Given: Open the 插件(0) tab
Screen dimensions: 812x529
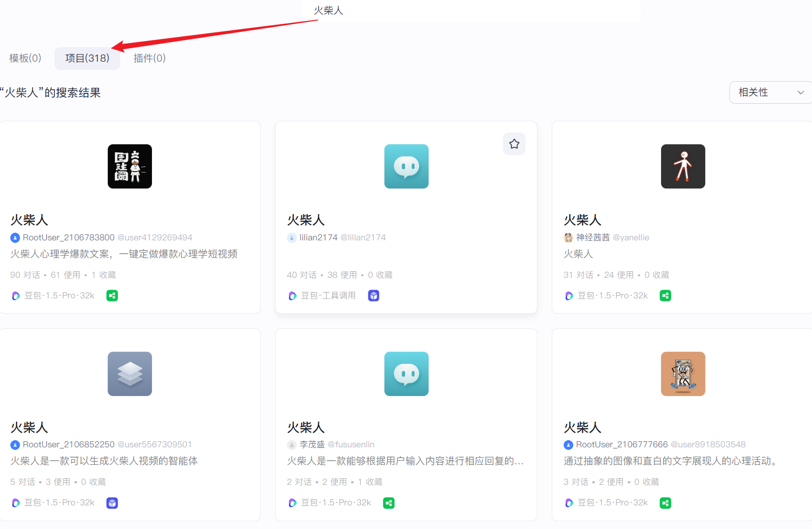Looking at the screenshot, I should pos(149,58).
